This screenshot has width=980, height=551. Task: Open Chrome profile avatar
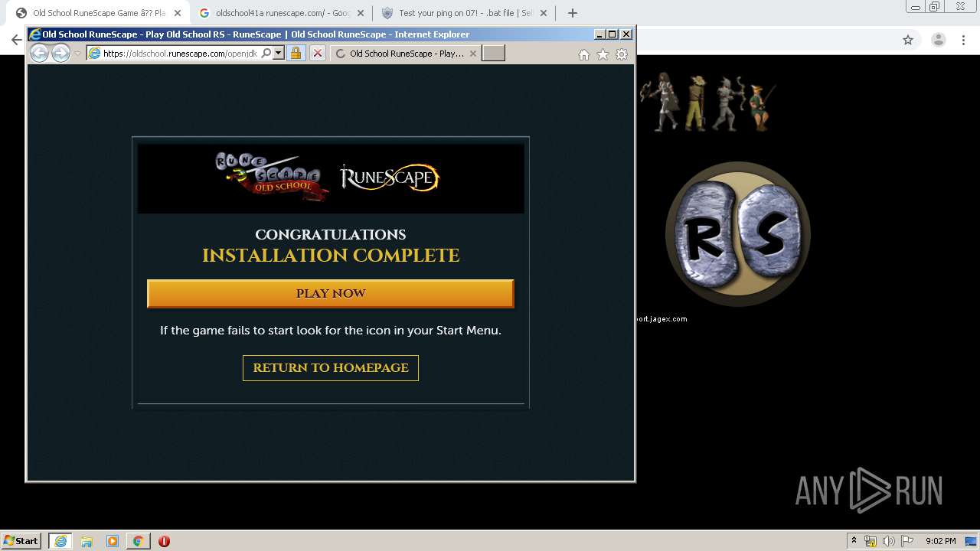pyautogui.click(x=938, y=40)
